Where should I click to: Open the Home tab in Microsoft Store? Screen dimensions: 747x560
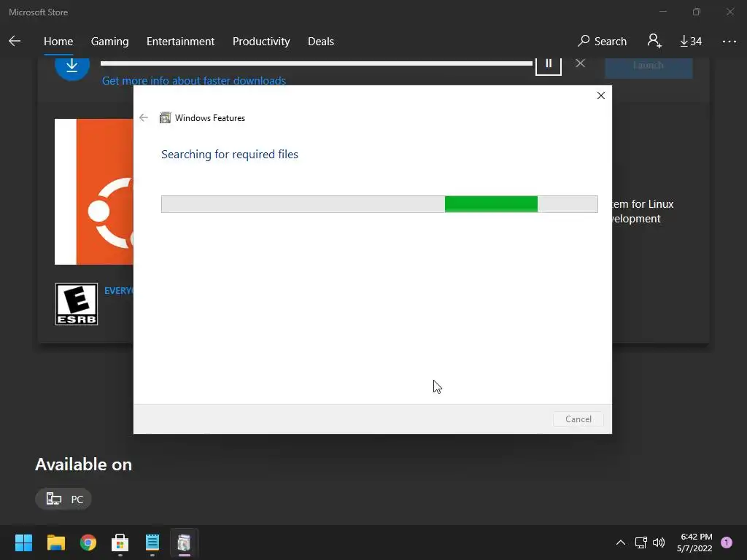tap(58, 42)
